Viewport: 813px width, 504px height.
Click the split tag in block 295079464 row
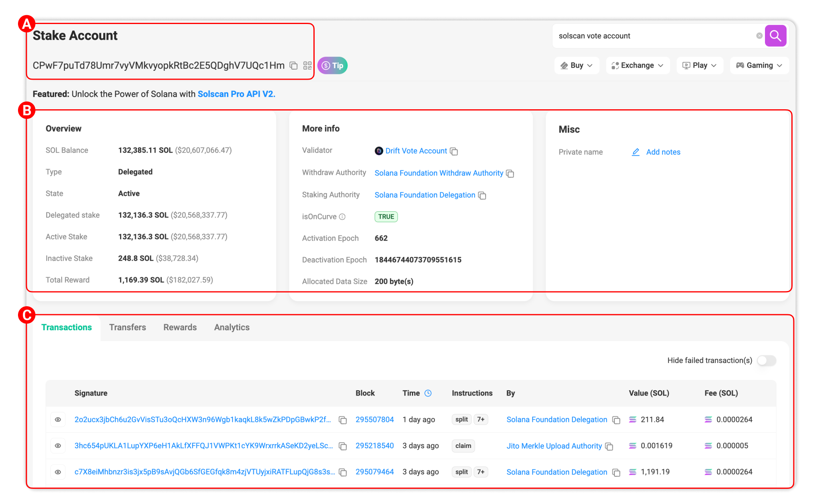click(x=462, y=472)
